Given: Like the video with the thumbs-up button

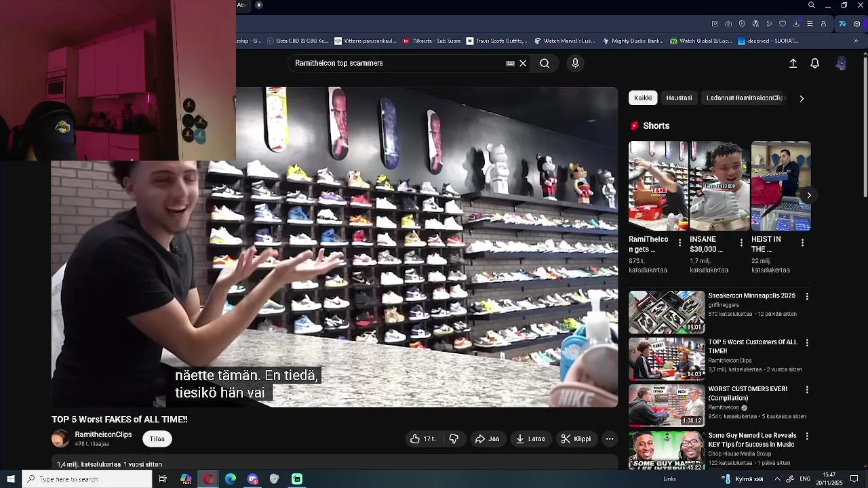Looking at the screenshot, I should tap(423, 439).
